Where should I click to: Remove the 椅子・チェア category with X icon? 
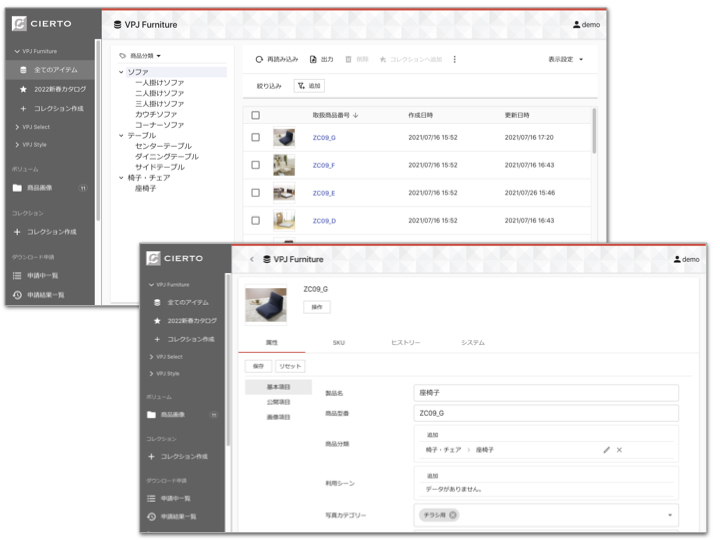(619, 450)
